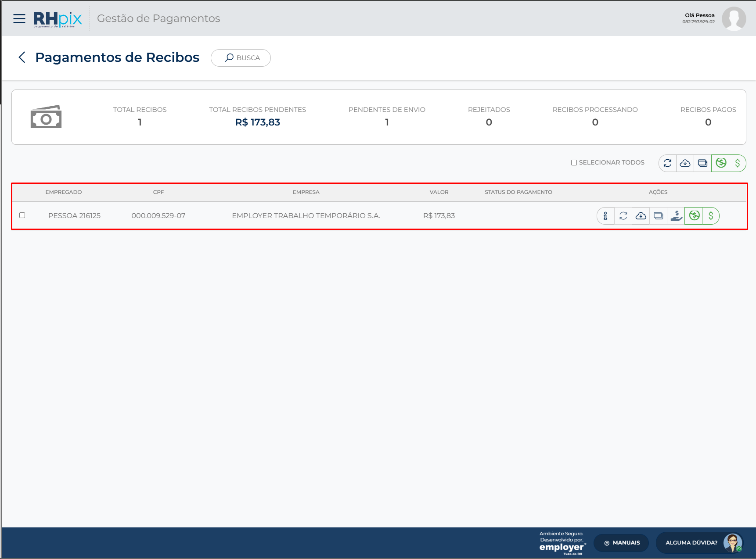Click the cloud download icon in the top bulk toolbar
756x559 pixels.
685,163
